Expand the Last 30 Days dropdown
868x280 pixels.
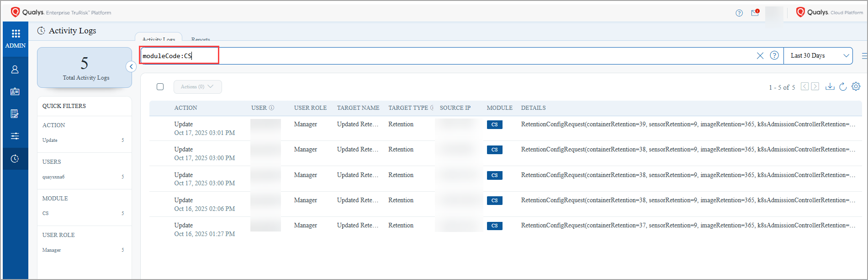click(x=818, y=56)
